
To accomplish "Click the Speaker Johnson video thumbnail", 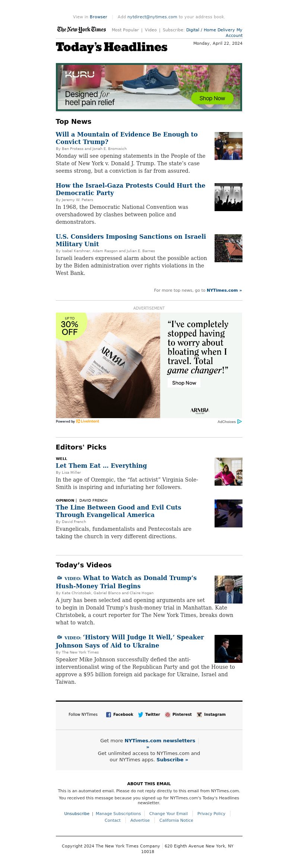I will click(228, 649).
